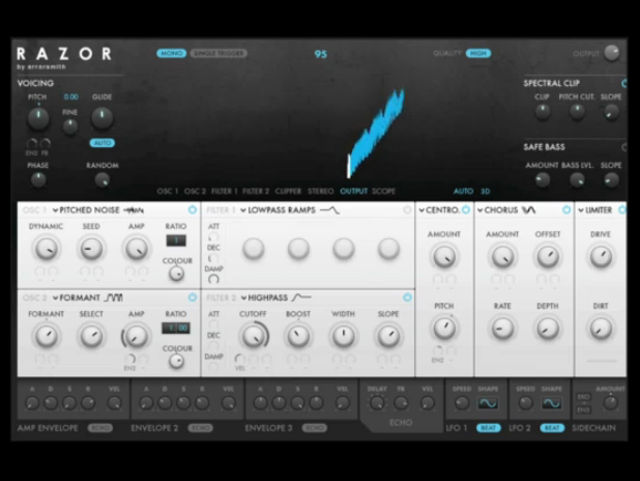The height and width of the screenshot is (481, 640).
Task: Toggle the MONO voicing button
Action: click(171, 53)
